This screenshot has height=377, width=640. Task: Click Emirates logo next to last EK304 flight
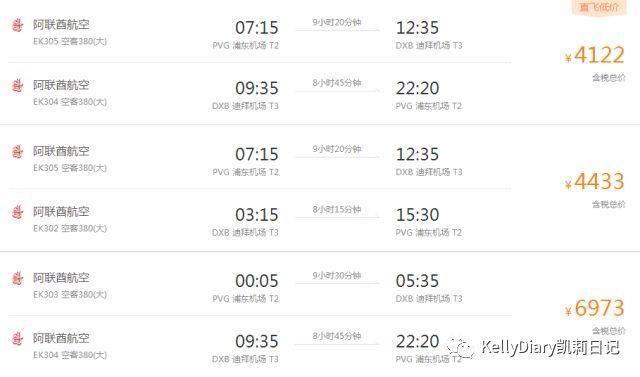(17, 339)
